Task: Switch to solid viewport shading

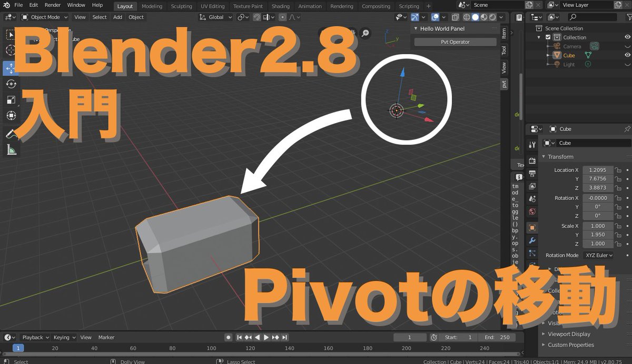Action: [475, 17]
